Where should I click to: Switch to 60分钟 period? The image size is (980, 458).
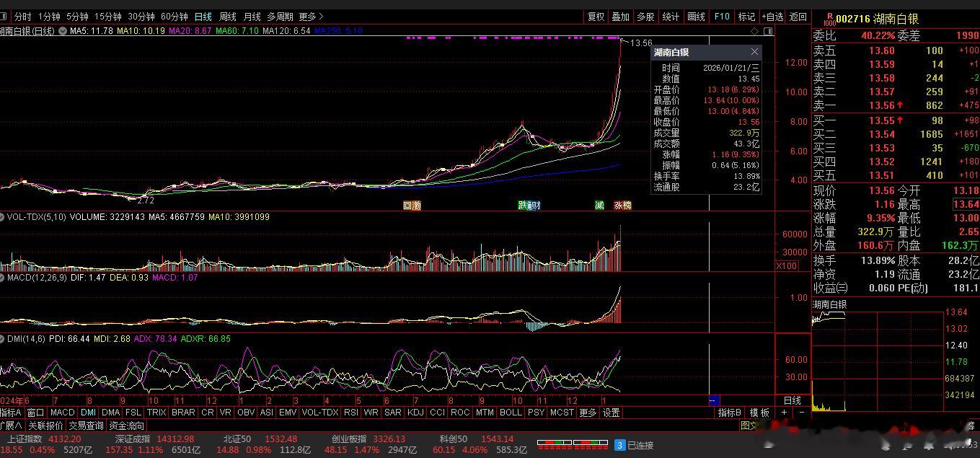tap(175, 17)
